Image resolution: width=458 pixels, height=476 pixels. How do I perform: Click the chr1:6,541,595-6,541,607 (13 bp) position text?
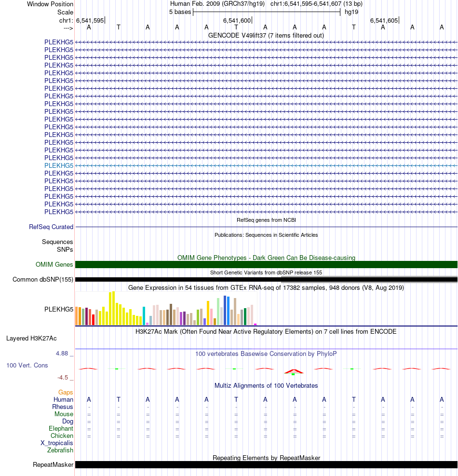(x=316, y=4)
